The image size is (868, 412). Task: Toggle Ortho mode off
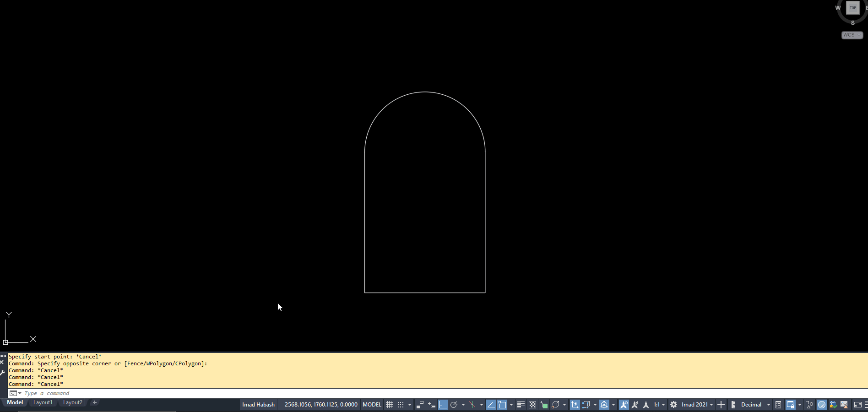(x=443, y=405)
